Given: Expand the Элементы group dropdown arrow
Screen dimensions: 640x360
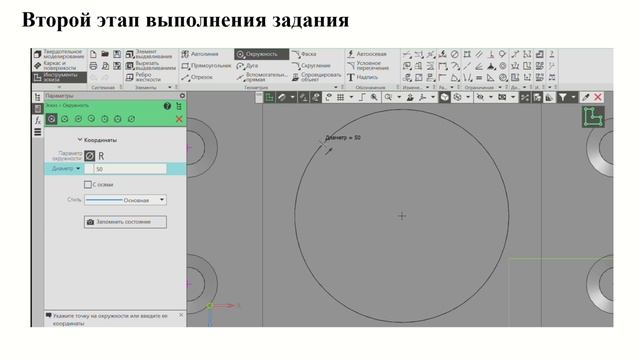Looking at the screenshot, I should point(170,87).
